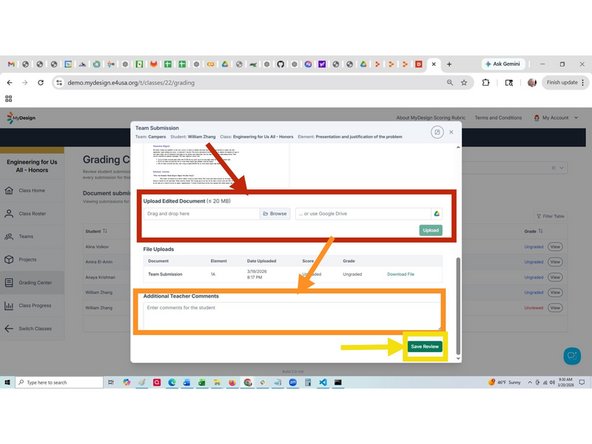Click the circular icon beside dialog close
This screenshot has height=444, width=592.
(x=437, y=132)
